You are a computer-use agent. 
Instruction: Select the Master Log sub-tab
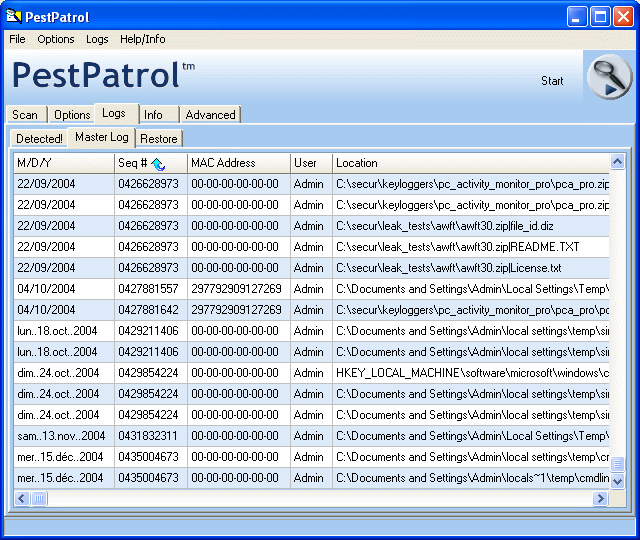102,137
